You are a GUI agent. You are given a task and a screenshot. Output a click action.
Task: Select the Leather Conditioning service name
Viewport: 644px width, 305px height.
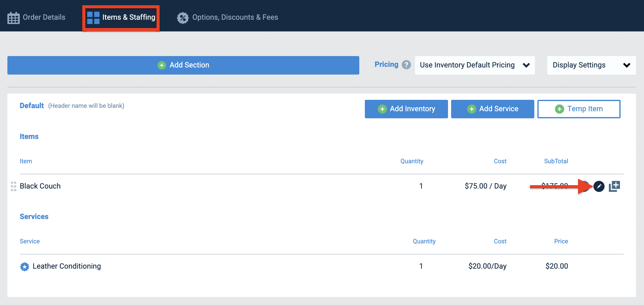coord(67,266)
